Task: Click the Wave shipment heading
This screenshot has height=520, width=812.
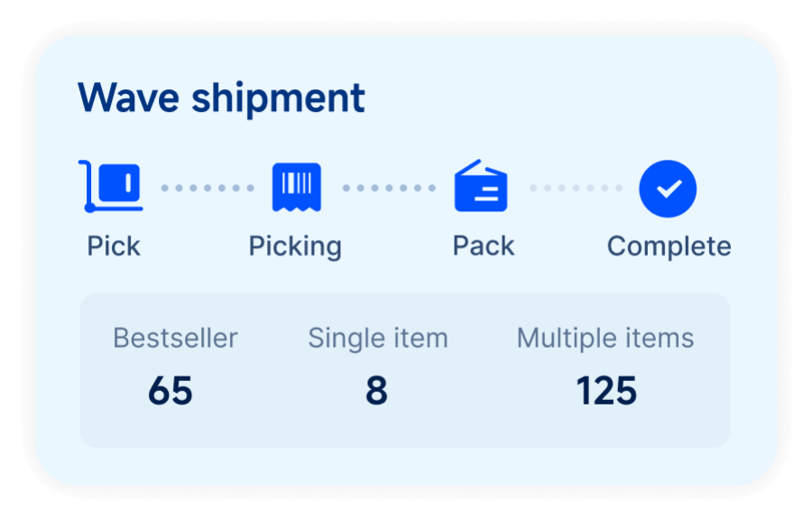Action: click(222, 97)
